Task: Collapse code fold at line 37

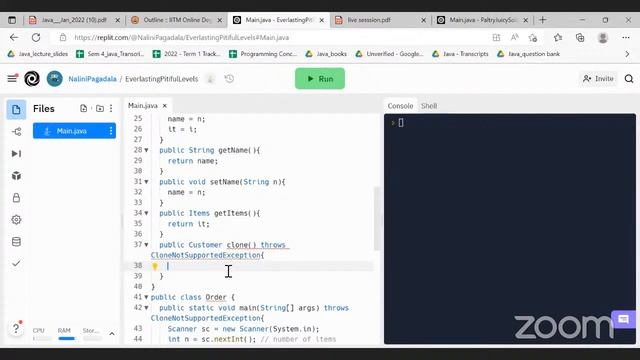Action: pos(147,245)
